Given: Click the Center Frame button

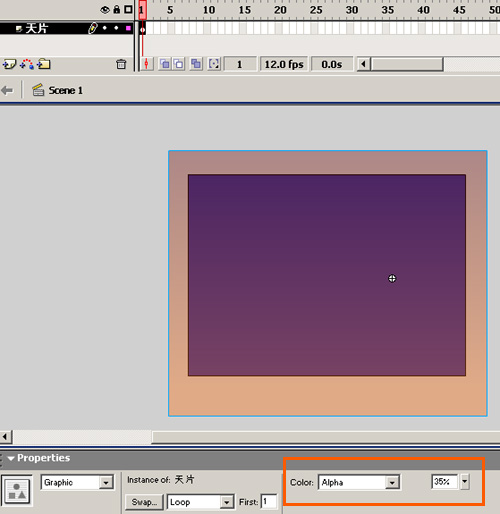Looking at the screenshot, I should coord(146,64).
